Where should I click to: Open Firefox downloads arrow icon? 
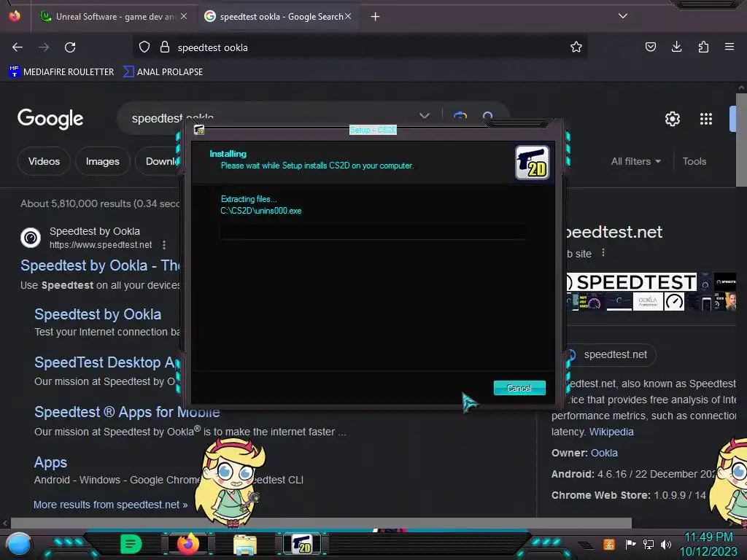point(676,47)
